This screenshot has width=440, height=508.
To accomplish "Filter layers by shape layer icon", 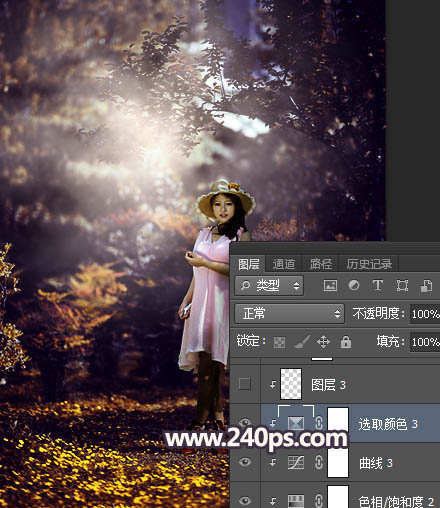I will point(402,286).
